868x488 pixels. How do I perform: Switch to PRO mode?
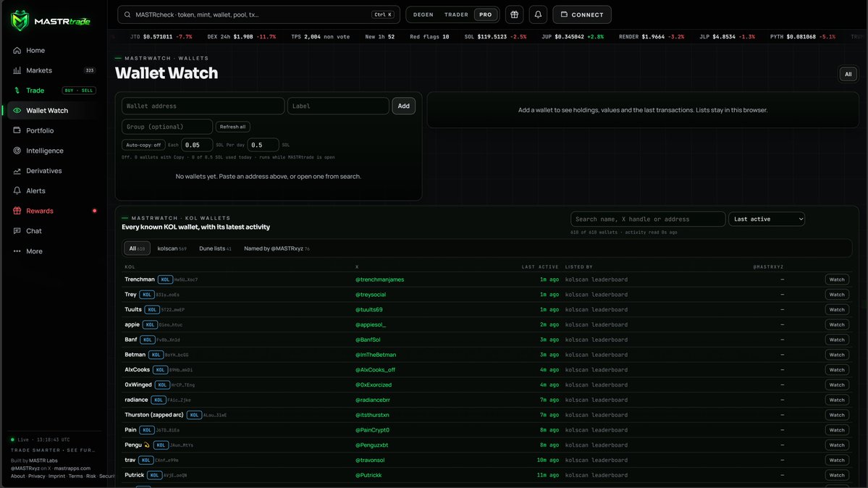[486, 14]
